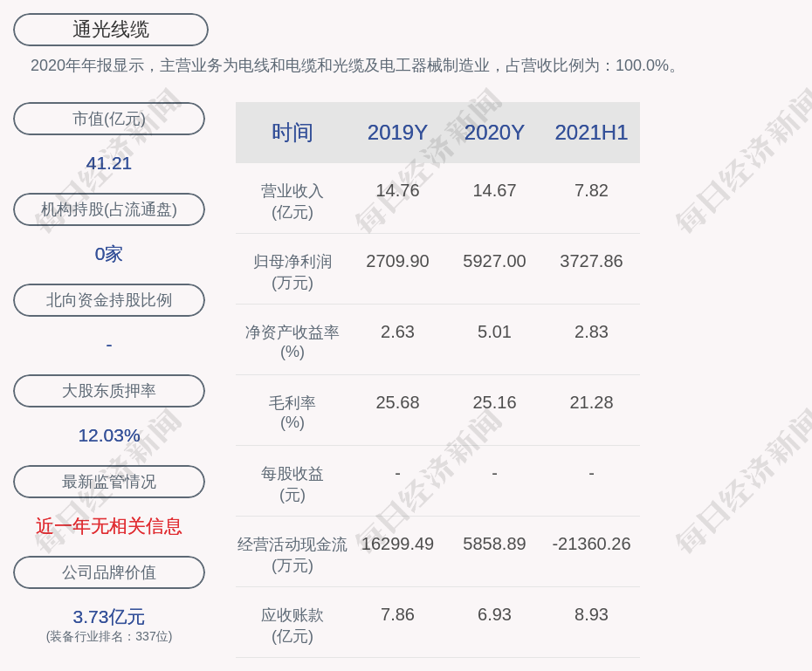
Task: Click the 通光线缆 company name pill
Action: [x=111, y=30]
